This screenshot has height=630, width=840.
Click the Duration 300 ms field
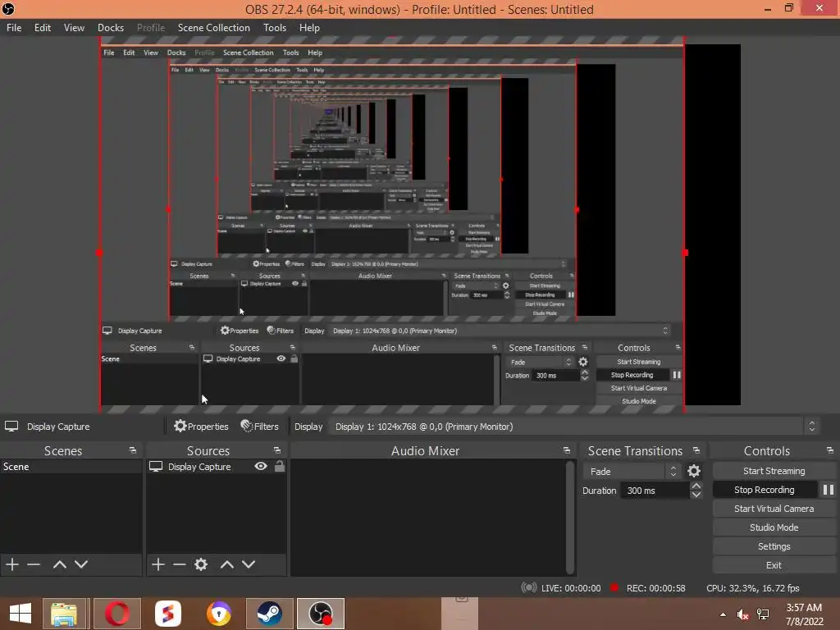[654, 491]
